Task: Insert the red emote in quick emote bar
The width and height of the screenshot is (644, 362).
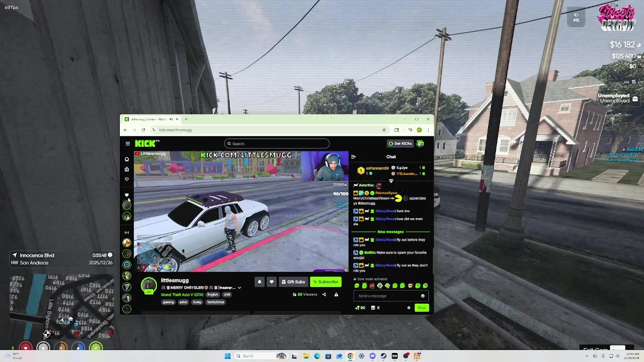Action: [x=372, y=286]
